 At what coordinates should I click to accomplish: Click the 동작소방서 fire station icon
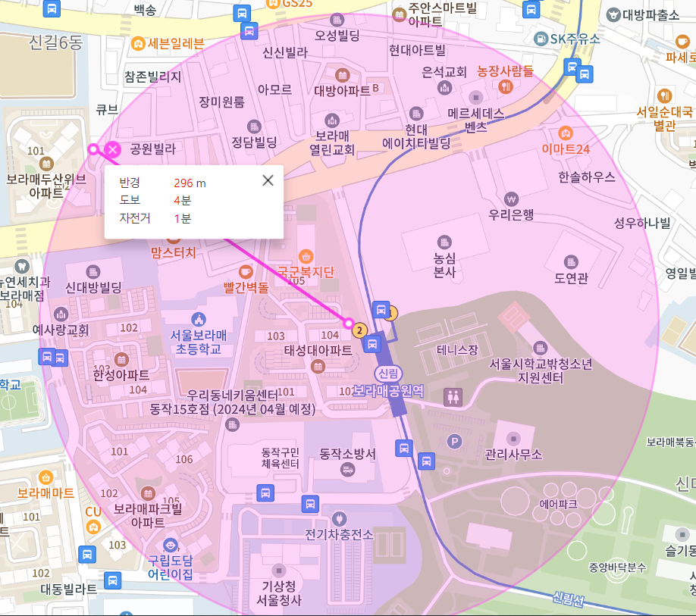coord(347,470)
